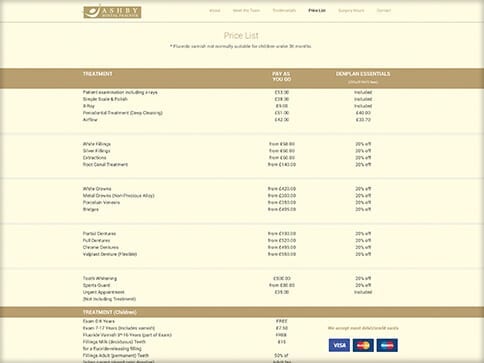Click the TREATMENT column header
Viewport: 484px width, 363px height.
[x=98, y=74]
